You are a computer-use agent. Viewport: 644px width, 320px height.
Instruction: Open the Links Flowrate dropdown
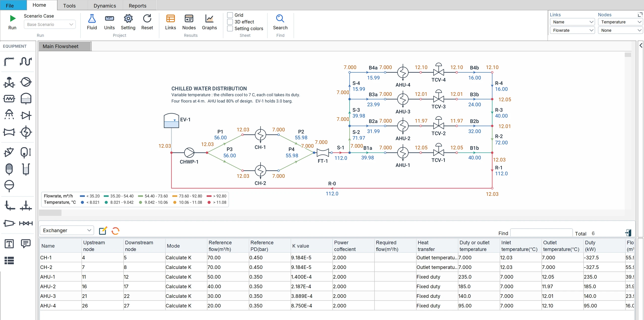pyautogui.click(x=572, y=30)
